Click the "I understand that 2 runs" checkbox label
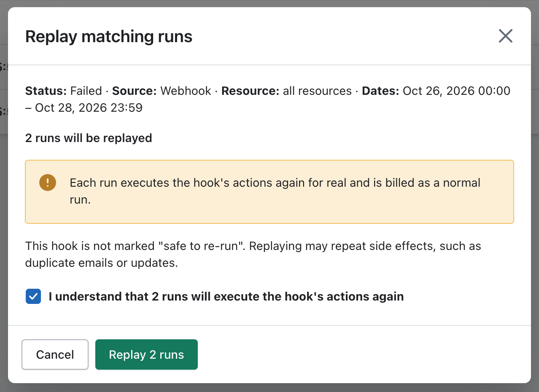 tap(226, 296)
